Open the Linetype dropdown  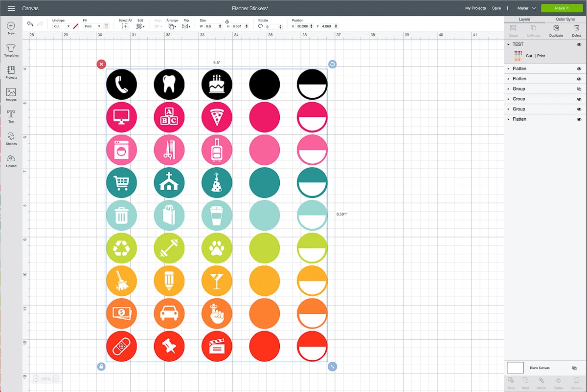point(61,26)
